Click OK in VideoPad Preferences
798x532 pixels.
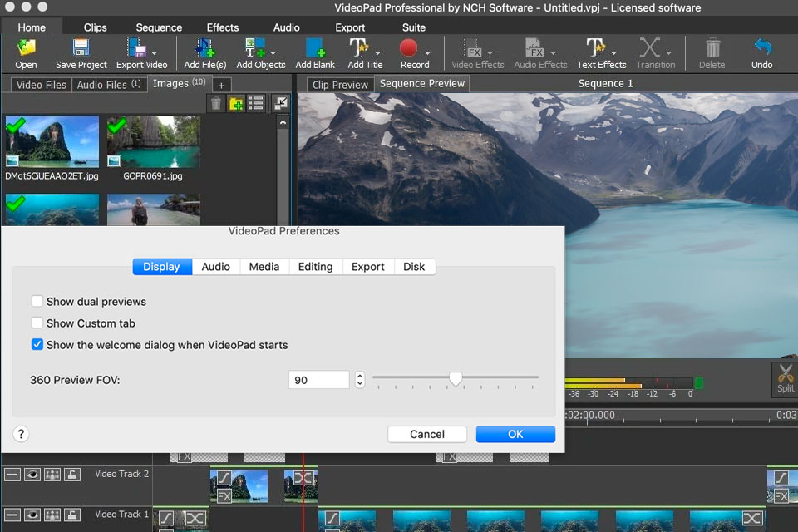(x=515, y=434)
